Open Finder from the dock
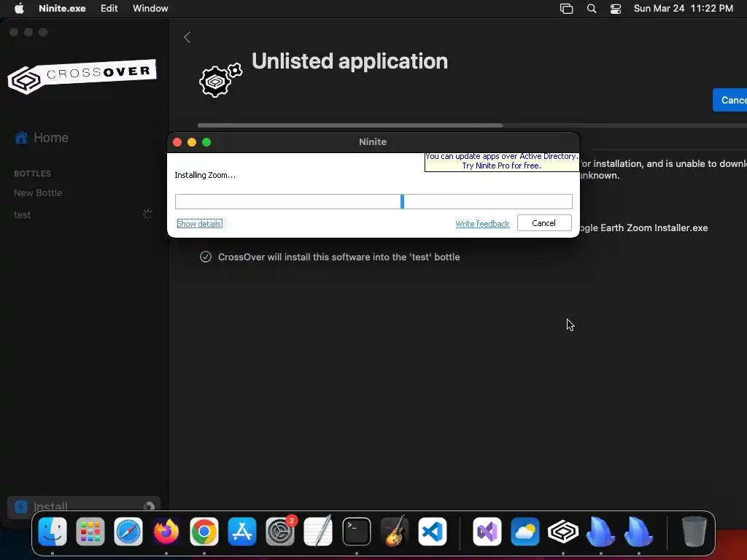This screenshot has width=747, height=560. click(x=53, y=532)
